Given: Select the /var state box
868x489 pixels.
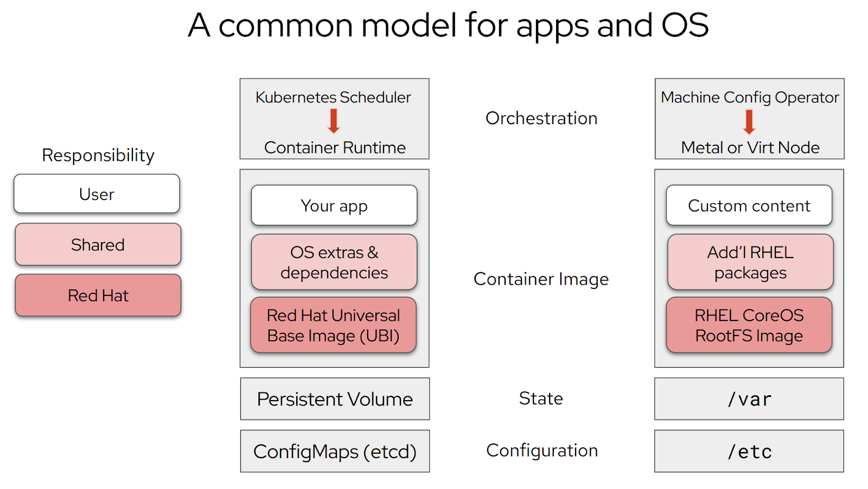Looking at the screenshot, I should (749, 399).
